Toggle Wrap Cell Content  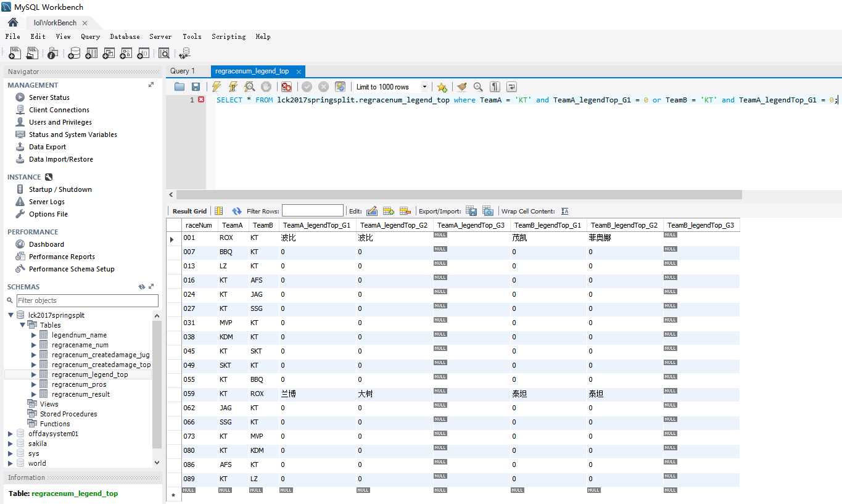click(x=565, y=211)
